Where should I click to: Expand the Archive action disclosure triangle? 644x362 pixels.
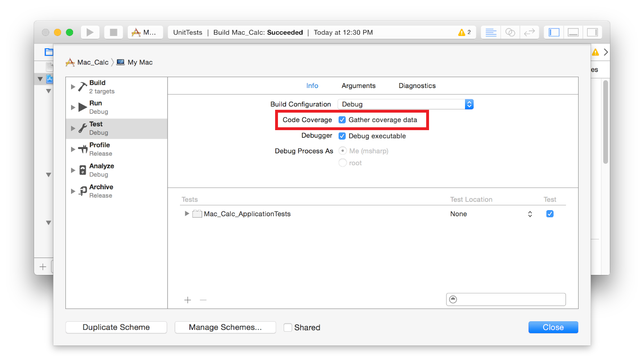pyautogui.click(x=73, y=191)
